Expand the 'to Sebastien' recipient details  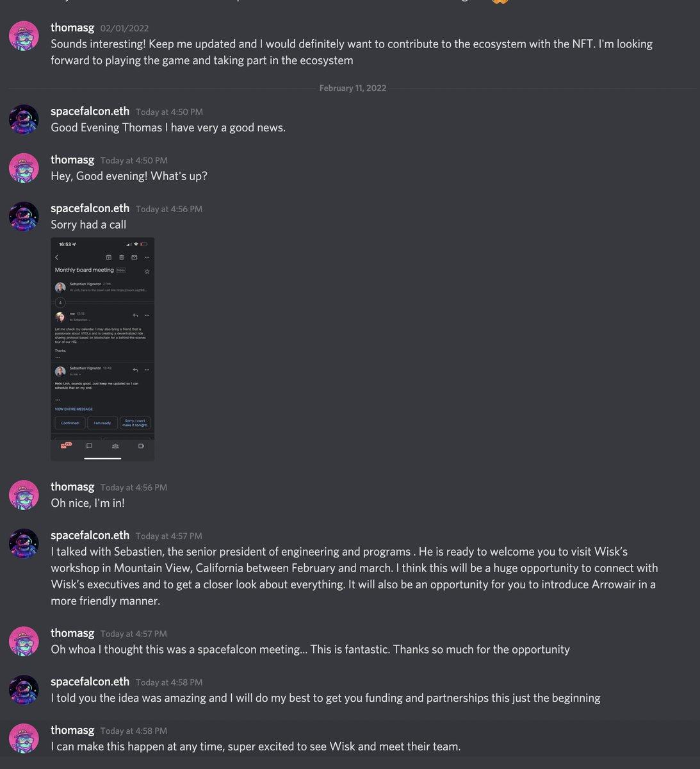[81, 319]
